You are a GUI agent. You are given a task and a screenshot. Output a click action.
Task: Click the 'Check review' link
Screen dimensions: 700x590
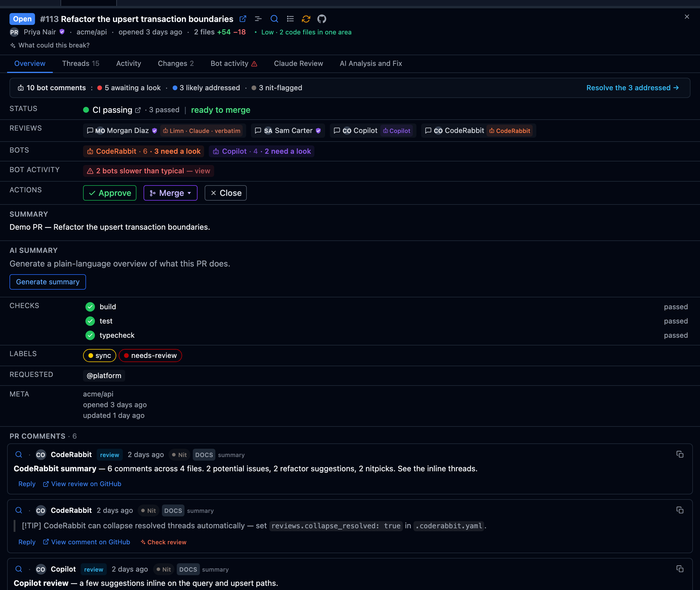click(163, 542)
